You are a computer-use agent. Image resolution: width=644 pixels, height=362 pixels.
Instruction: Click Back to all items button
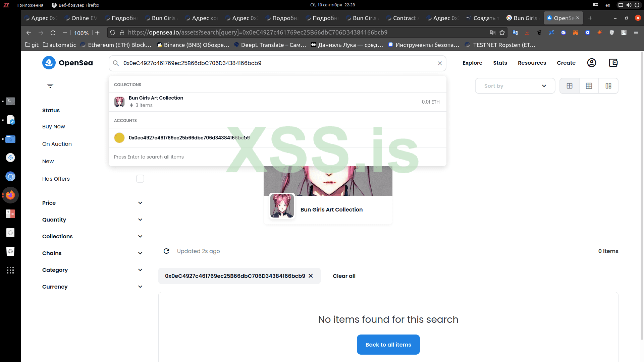click(x=388, y=345)
